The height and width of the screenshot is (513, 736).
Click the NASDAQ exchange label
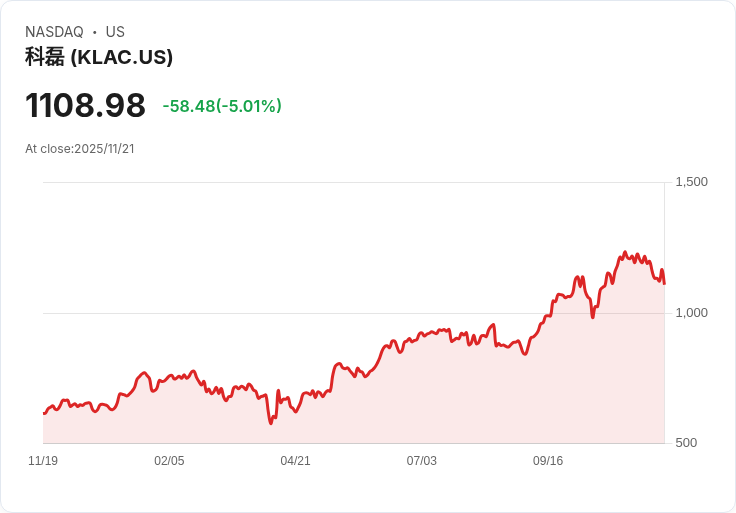click(54, 32)
